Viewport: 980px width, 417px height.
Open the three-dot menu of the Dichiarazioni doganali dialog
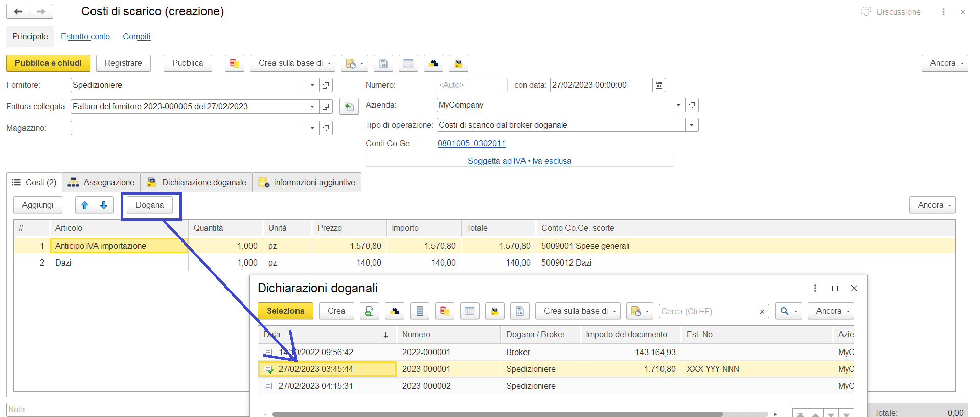point(815,288)
